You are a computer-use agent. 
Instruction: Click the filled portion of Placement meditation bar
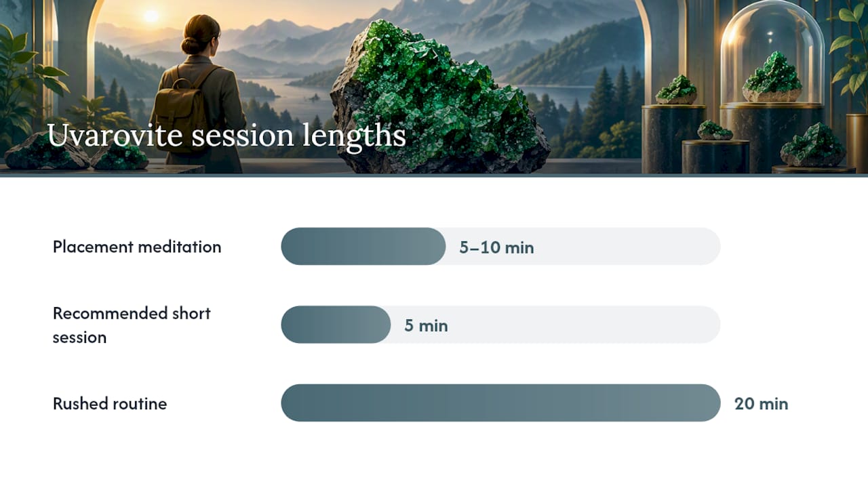[363, 246]
